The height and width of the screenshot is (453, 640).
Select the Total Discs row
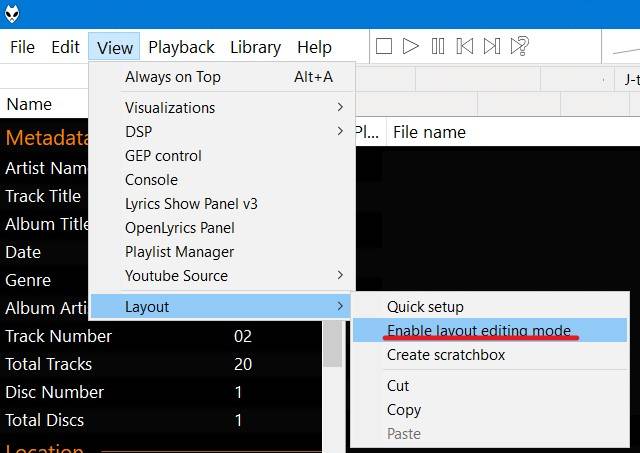tap(161, 420)
